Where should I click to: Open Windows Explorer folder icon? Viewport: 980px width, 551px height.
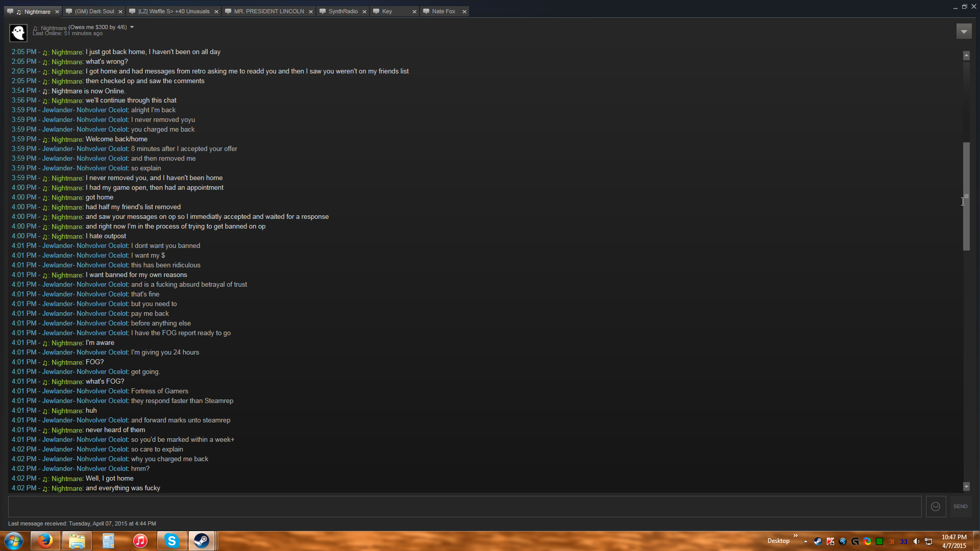point(77,541)
